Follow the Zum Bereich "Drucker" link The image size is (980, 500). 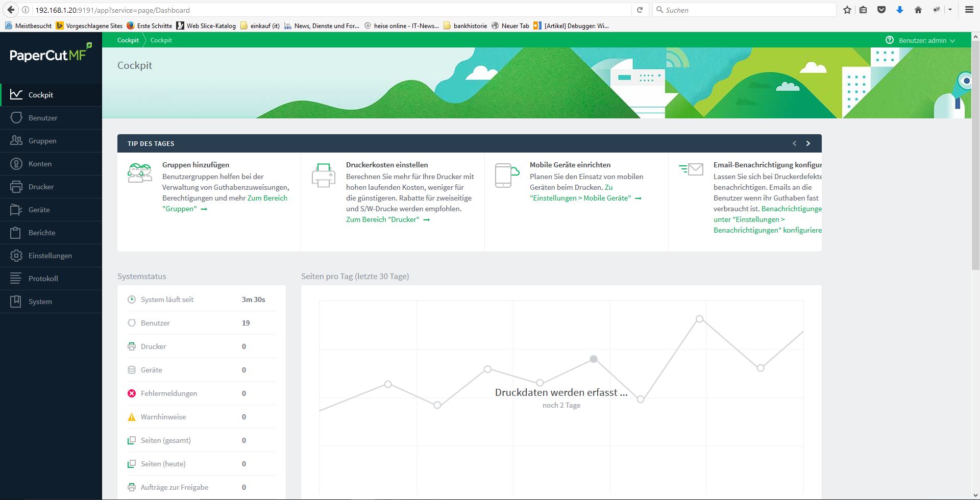(x=383, y=219)
